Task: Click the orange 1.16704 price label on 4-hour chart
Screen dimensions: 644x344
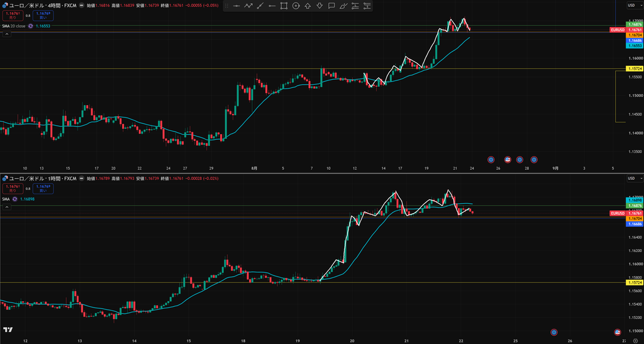Action: pyautogui.click(x=635, y=35)
